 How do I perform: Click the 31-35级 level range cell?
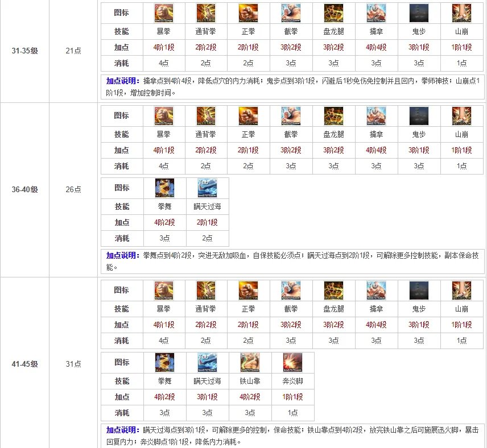[x=24, y=51]
